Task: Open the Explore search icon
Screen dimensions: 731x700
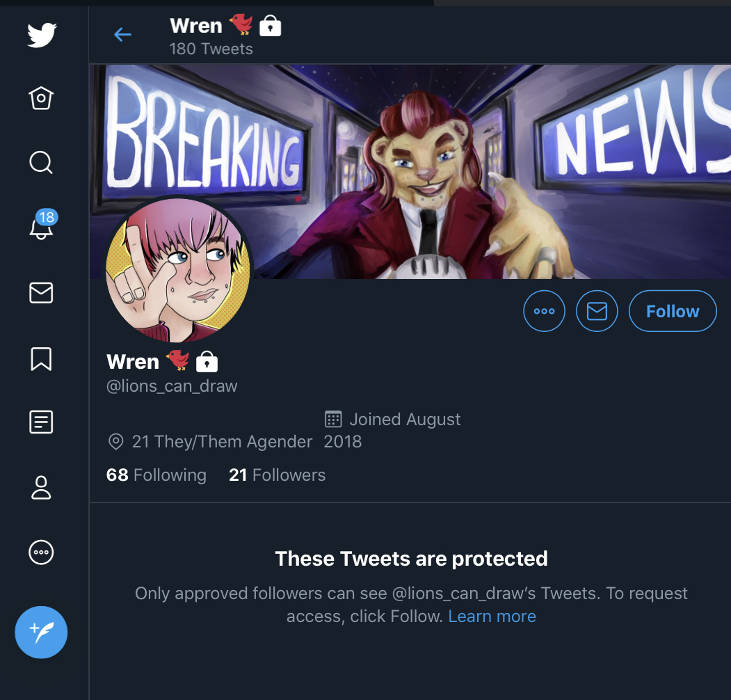Action: point(41,162)
